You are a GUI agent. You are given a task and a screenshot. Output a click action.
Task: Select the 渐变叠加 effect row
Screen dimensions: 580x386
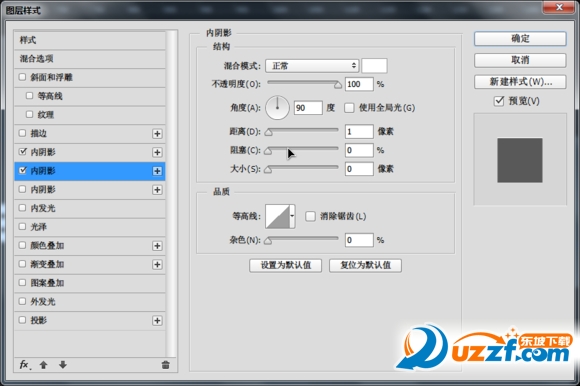90,264
